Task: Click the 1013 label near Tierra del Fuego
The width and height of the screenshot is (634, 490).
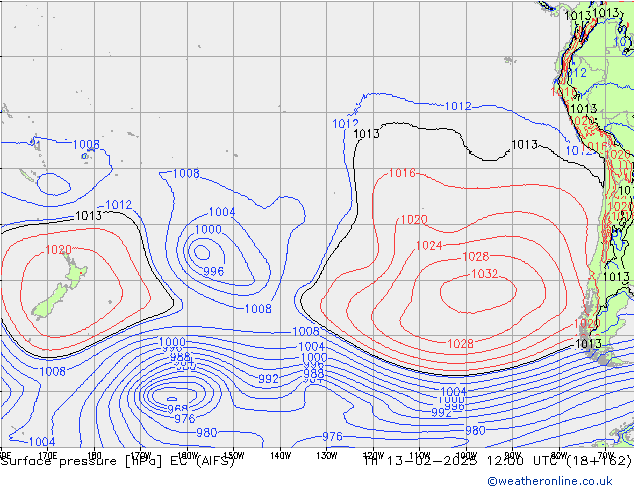Action: pos(588,344)
